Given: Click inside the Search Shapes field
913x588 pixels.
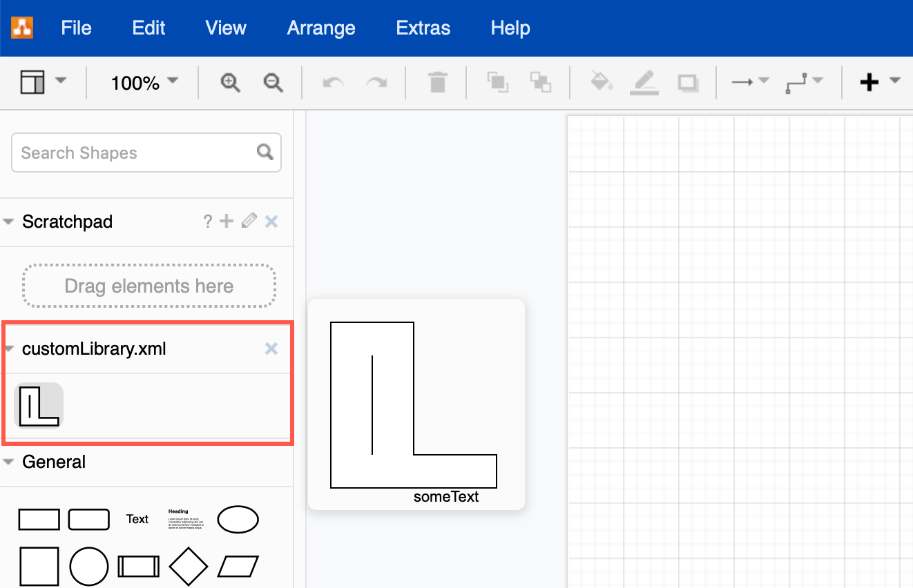Looking at the screenshot, I should tap(131, 152).
